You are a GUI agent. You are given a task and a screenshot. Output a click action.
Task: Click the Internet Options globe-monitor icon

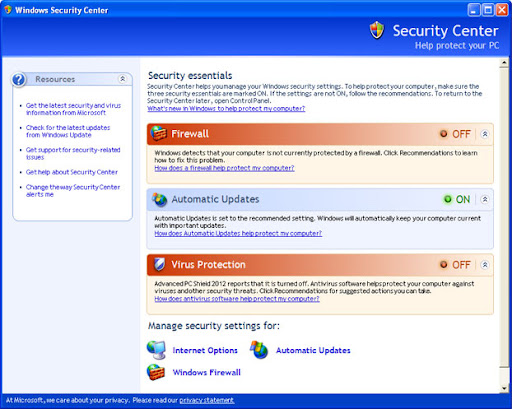pyautogui.click(x=156, y=350)
